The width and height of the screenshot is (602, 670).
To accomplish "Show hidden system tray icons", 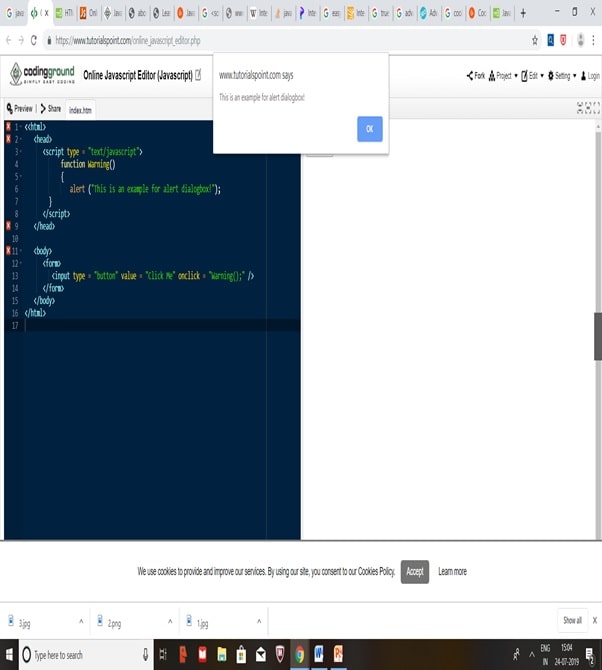I will click(x=532, y=654).
